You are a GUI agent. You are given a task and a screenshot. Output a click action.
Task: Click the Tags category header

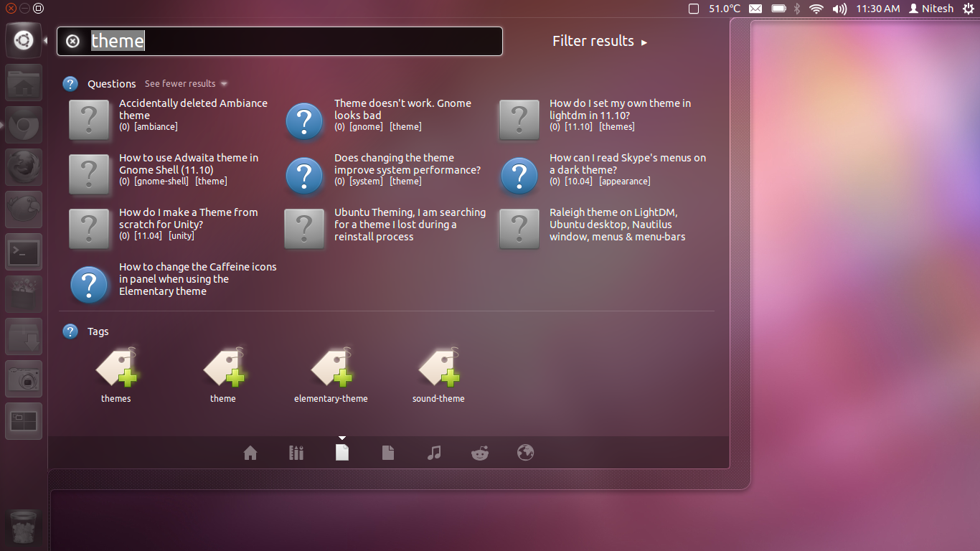[98, 331]
